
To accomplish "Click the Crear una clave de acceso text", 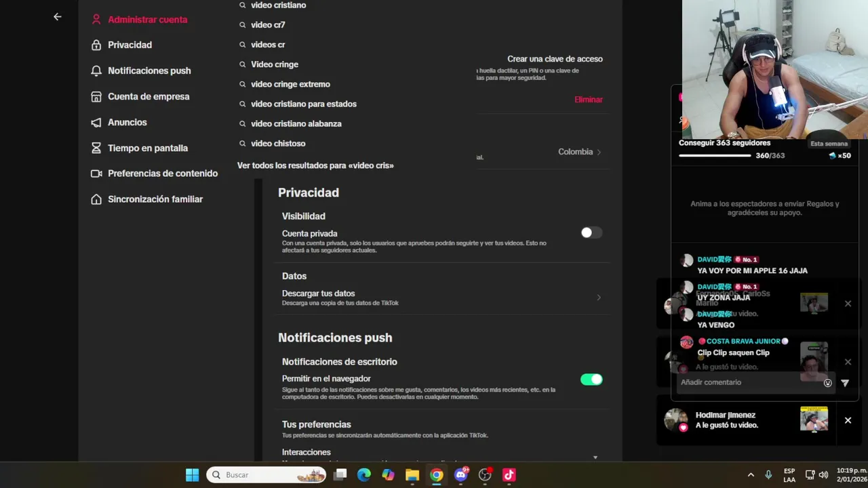I will point(555,59).
